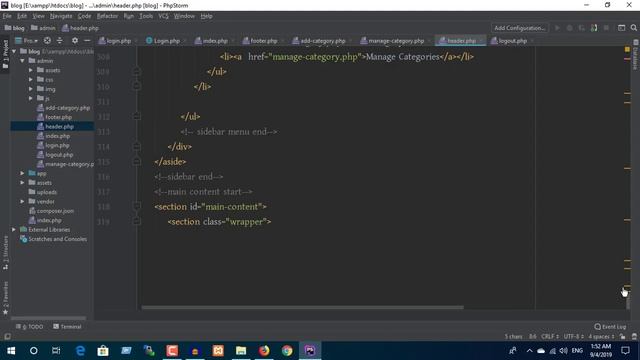The image size is (640, 360).
Task: Select add-category.php in project tree
Action: click(64, 108)
